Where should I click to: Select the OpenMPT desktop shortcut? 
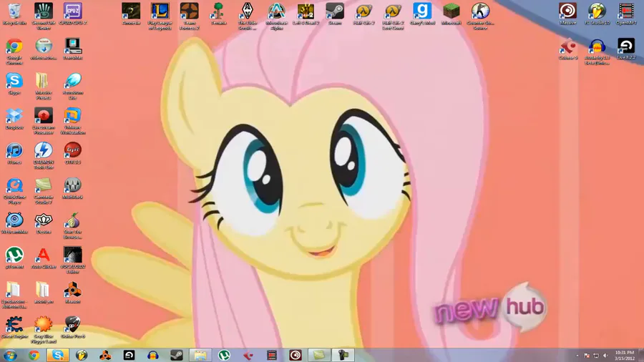[626, 14]
